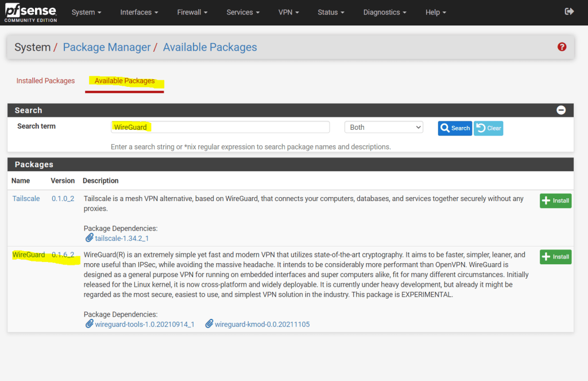Click the Name column header
This screenshot has width=588, height=381.
(21, 180)
